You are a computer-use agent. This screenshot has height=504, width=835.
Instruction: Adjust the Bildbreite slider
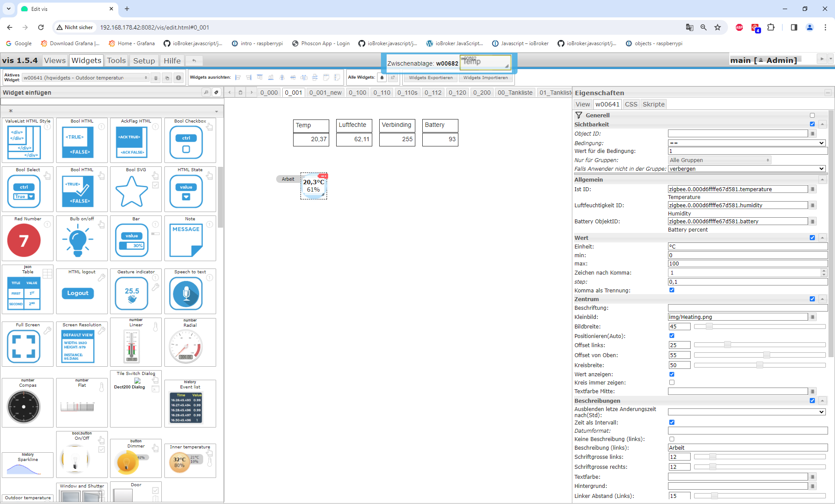pos(709,327)
